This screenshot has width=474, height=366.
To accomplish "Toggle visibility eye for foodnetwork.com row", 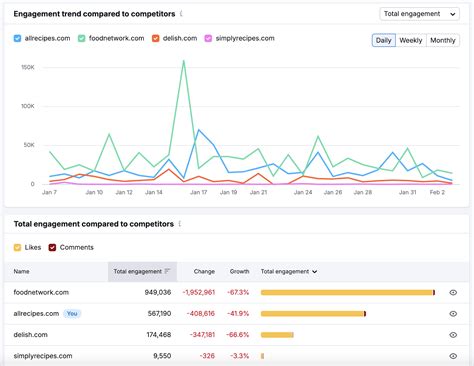I will (x=453, y=292).
